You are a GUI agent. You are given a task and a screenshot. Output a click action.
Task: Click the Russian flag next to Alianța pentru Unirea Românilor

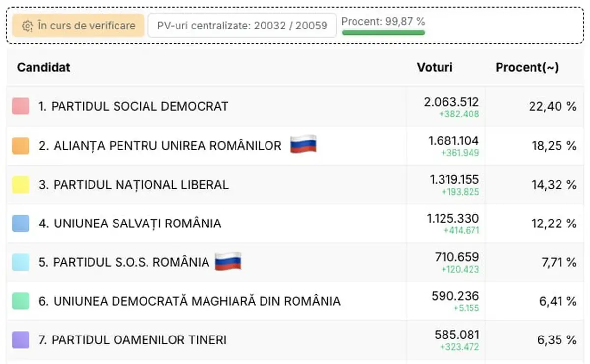click(x=303, y=144)
